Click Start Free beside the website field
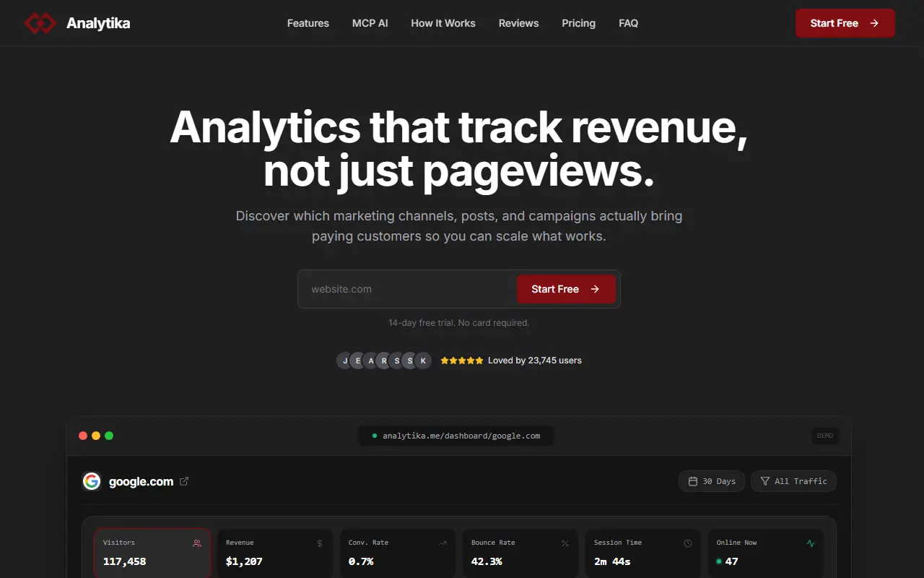The width and height of the screenshot is (924, 578). pos(567,289)
